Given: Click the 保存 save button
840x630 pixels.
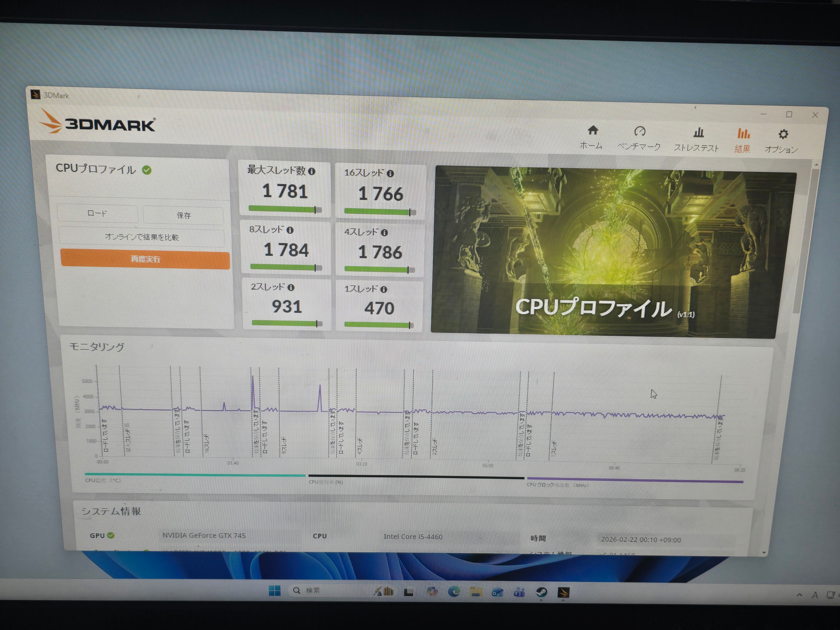Looking at the screenshot, I should [183, 215].
